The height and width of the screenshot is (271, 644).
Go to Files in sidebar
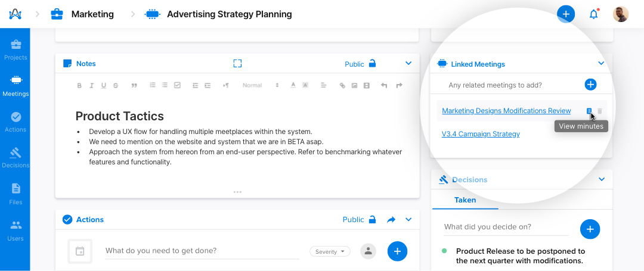pyautogui.click(x=16, y=194)
